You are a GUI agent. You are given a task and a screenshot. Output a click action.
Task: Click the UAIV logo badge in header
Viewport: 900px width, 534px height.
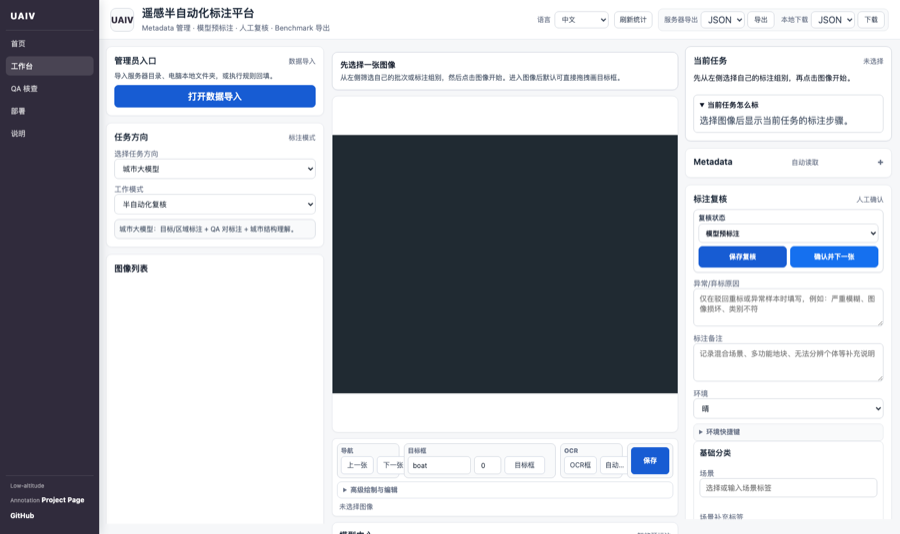(122, 20)
